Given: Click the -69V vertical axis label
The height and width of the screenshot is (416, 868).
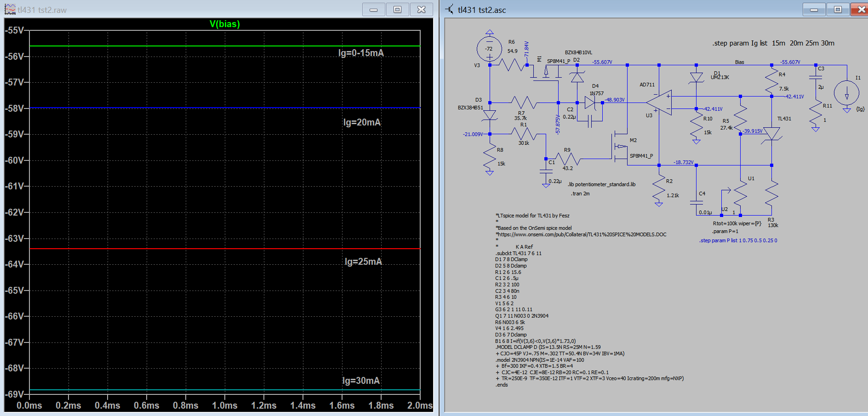Looking at the screenshot, I should (x=14, y=394).
